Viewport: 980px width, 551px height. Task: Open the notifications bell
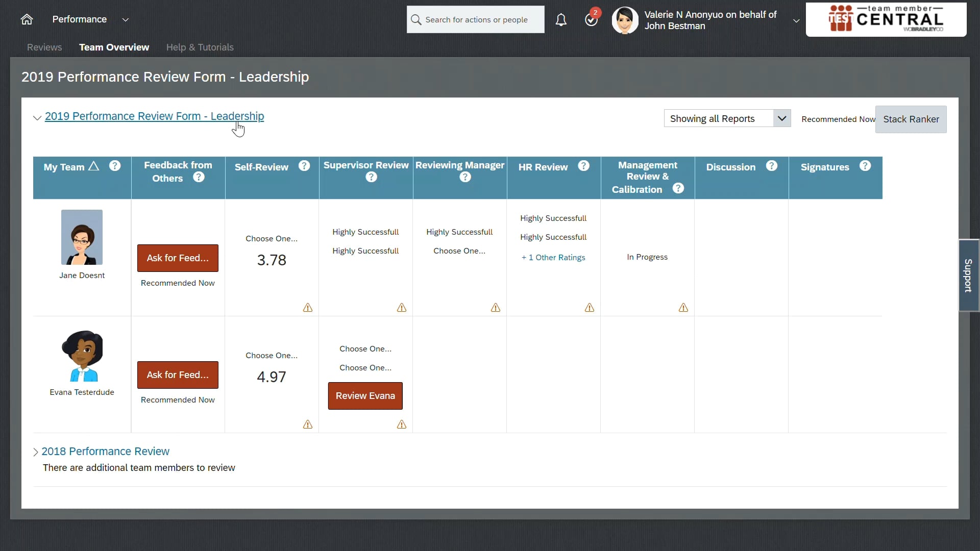point(561,19)
